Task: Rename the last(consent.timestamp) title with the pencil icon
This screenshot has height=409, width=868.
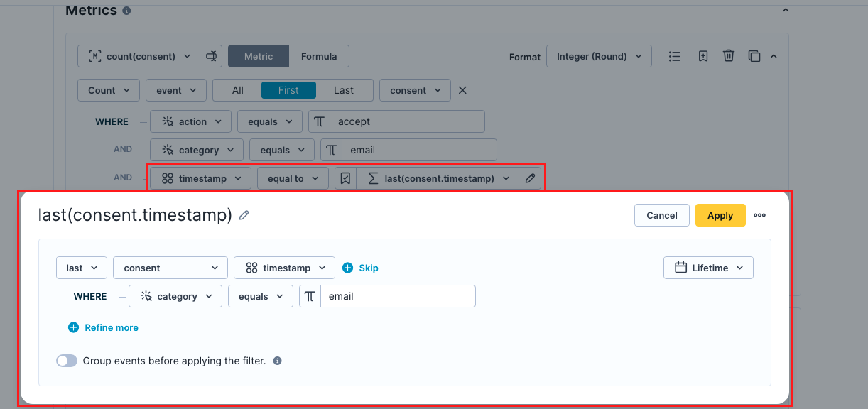Action: (x=244, y=215)
